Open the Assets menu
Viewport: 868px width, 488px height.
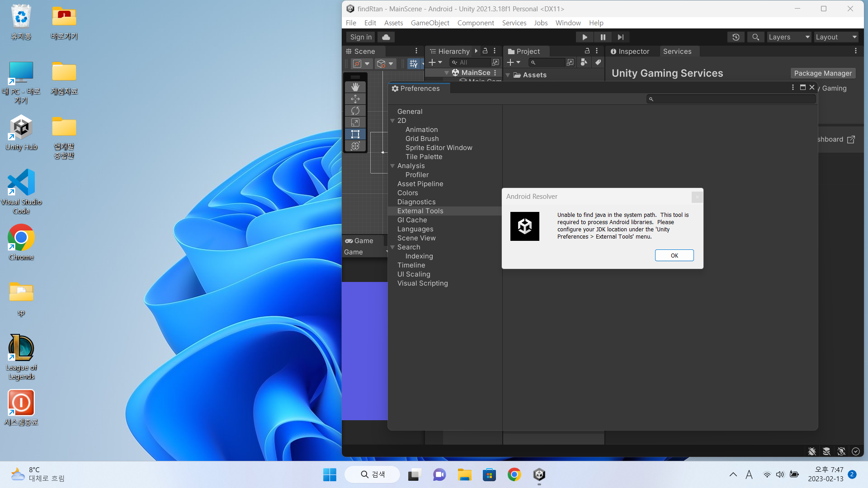pos(393,23)
